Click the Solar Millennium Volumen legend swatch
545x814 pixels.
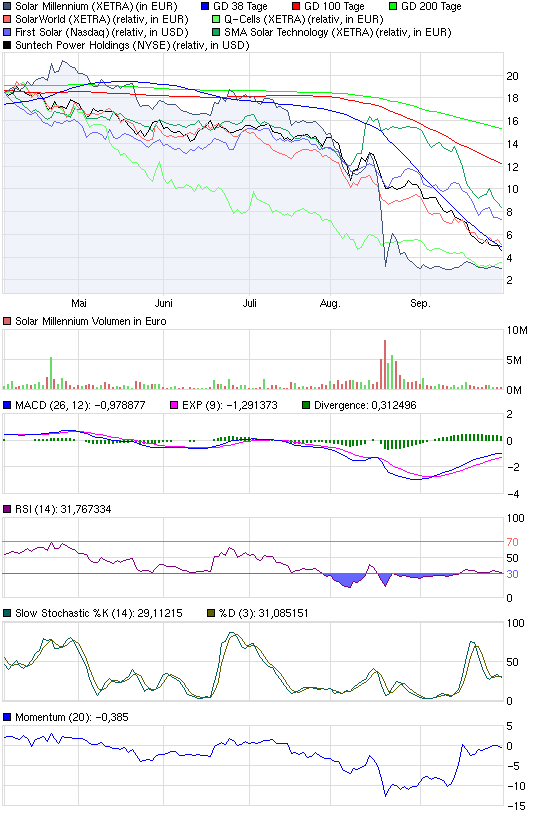(x=7, y=321)
